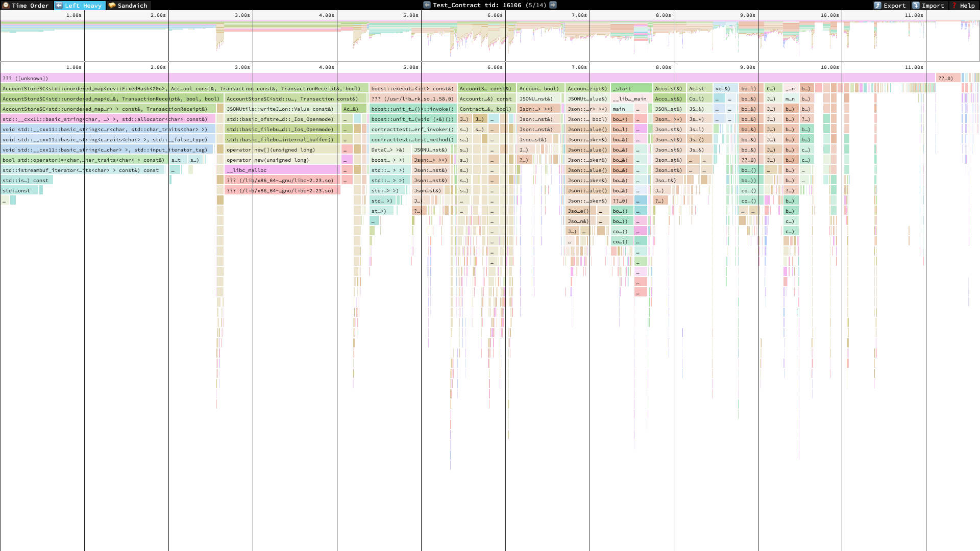Click the Left Heavy view tab

(79, 6)
